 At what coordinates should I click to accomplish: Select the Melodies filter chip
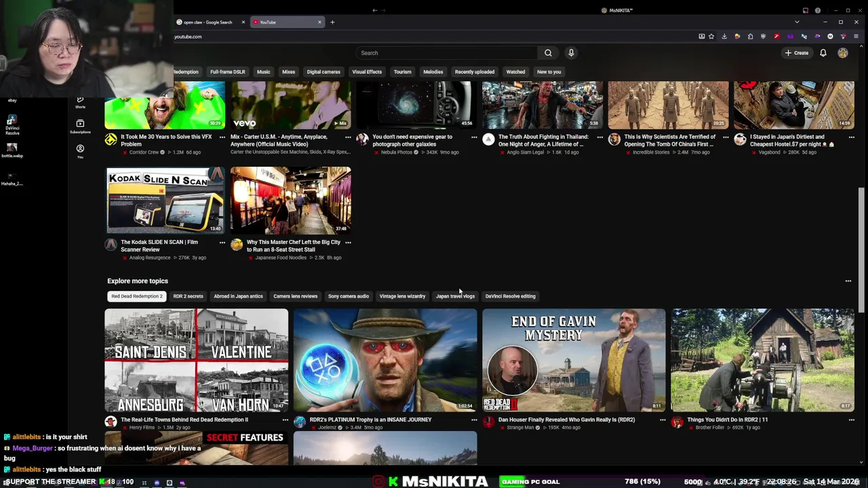(433, 72)
